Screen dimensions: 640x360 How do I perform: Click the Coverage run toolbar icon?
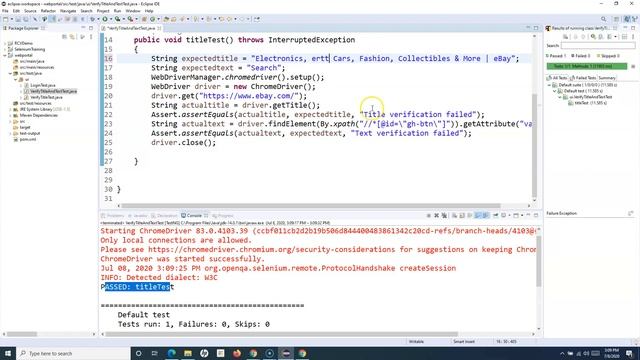(x=117, y=19)
